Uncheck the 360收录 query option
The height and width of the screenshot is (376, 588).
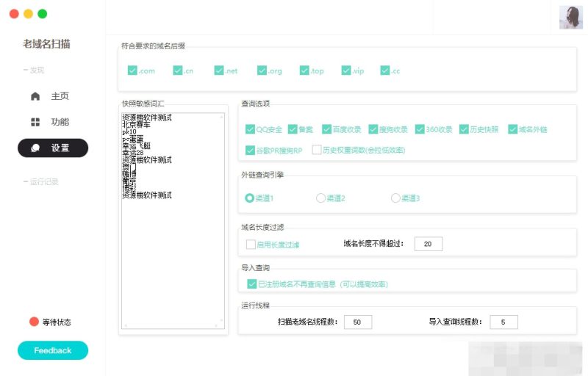pyautogui.click(x=420, y=129)
